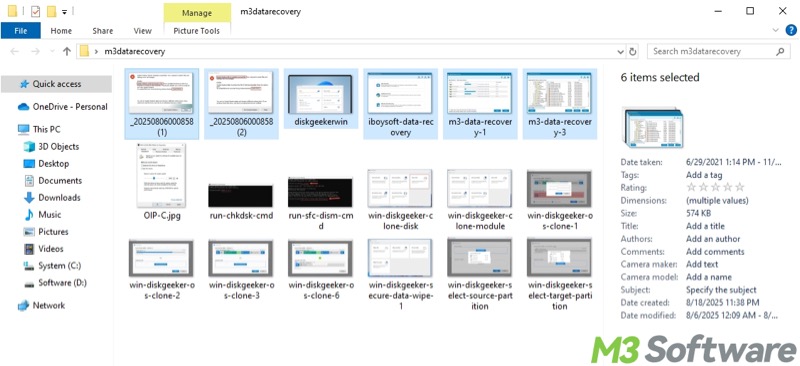
Task: Refresh the m3datarecovery folder view
Action: (633, 52)
